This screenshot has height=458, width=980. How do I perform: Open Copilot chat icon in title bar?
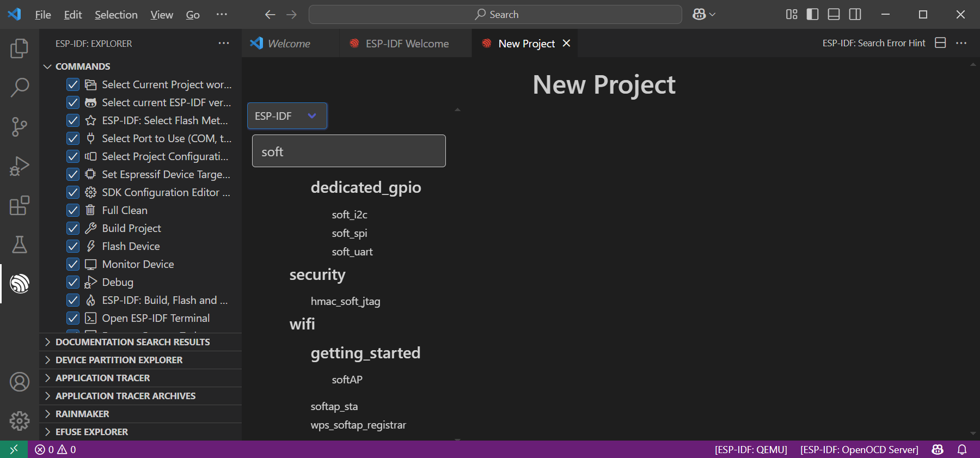pos(699,15)
